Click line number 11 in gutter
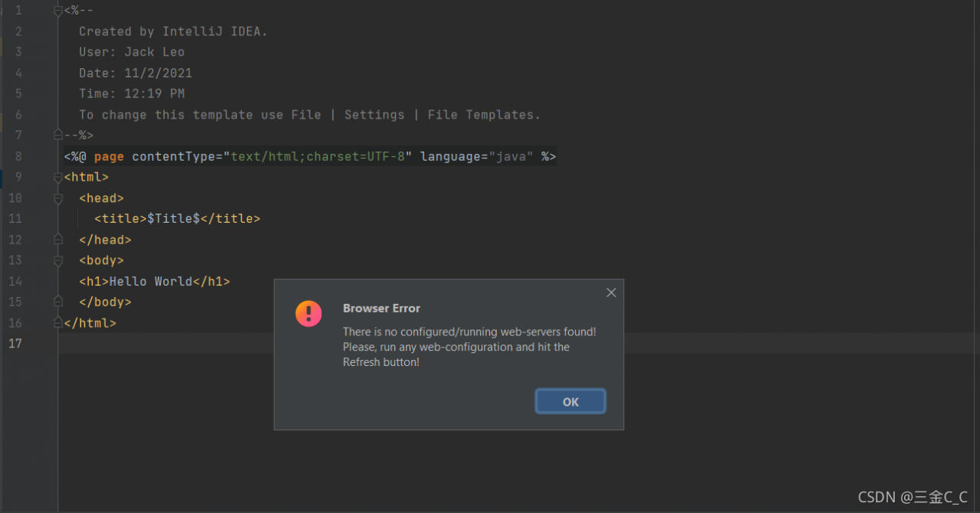 [15, 218]
